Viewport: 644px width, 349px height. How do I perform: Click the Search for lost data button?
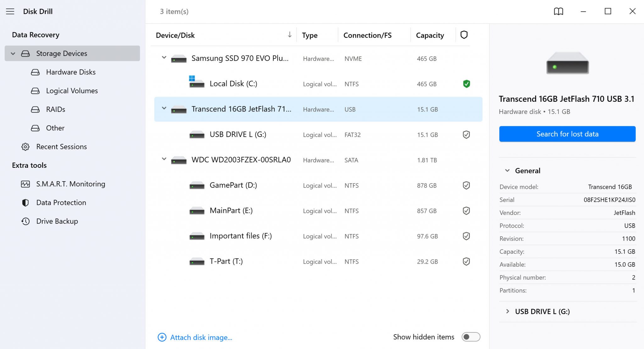[567, 134]
